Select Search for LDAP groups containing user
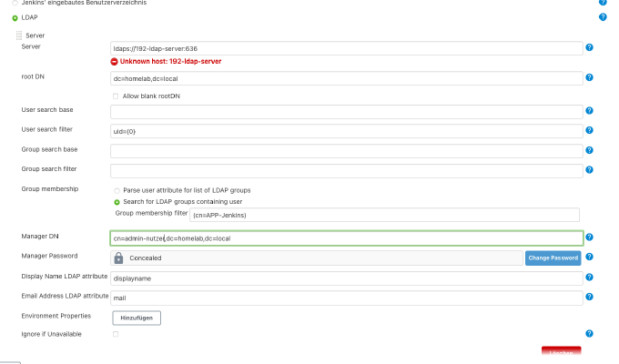This screenshot has width=619, height=364. pyautogui.click(x=117, y=202)
